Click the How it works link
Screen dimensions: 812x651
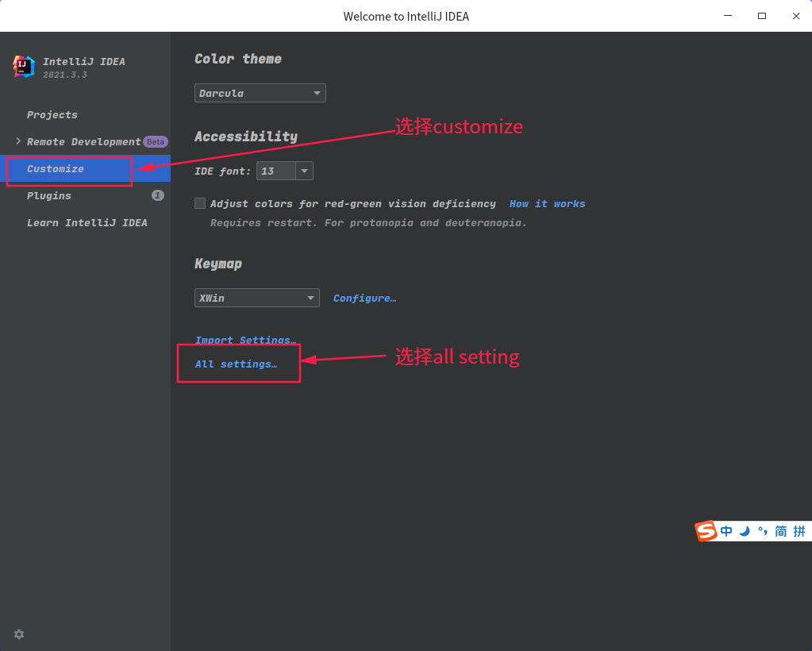coord(548,203)
